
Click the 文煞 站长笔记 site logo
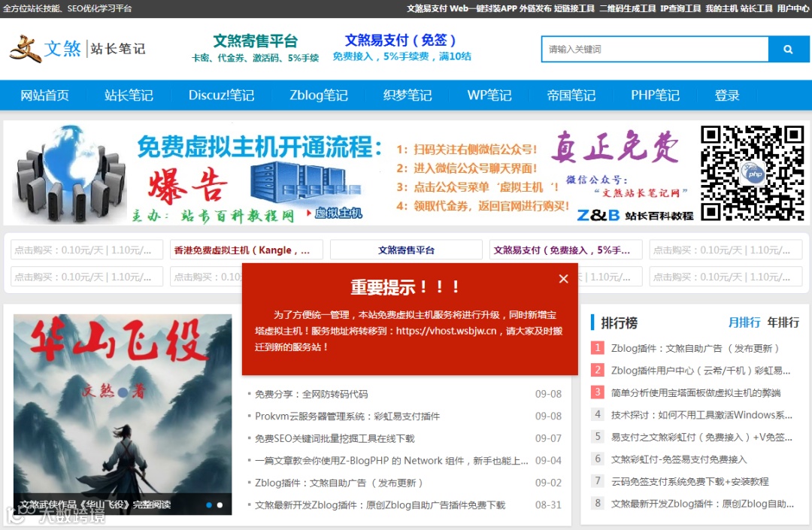[x=77, y=48]
